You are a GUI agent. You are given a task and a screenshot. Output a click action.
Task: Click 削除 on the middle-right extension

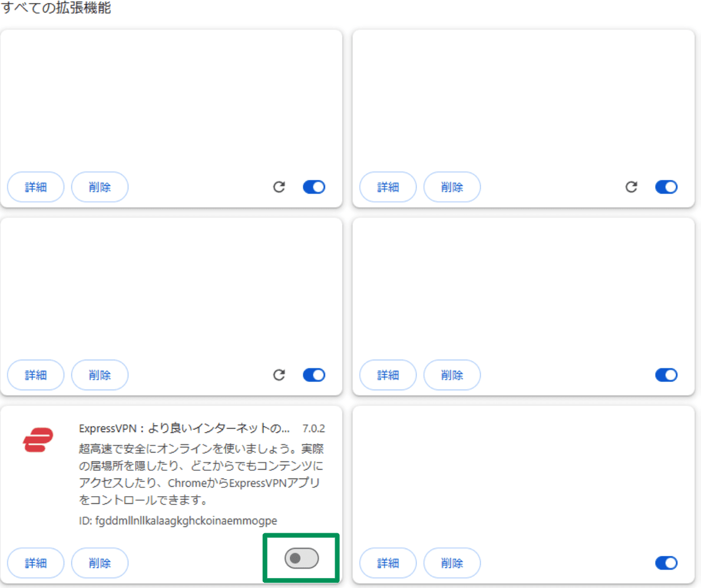pos(452,375)
